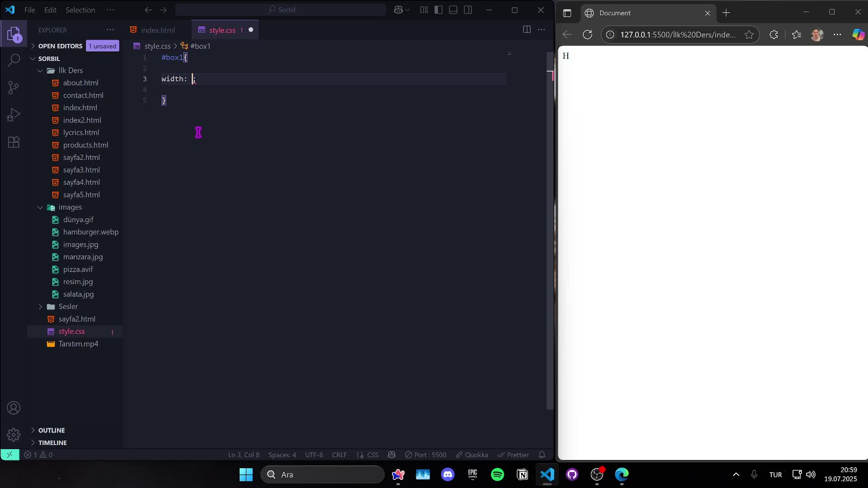Switch to the index.html editor tab
The image size is (868, 488).
tap(158, 30)
